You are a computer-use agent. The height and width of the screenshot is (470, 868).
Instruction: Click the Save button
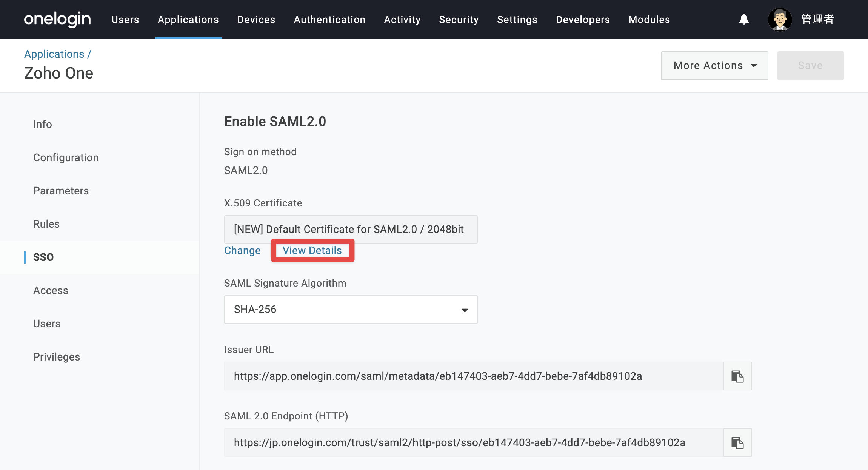[810, 66]
